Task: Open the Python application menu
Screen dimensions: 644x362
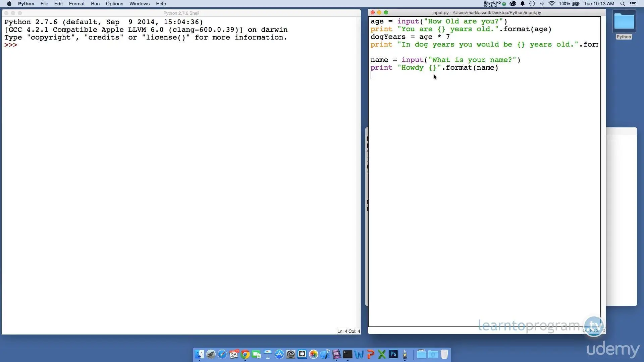Action: (x=26, y=4)
